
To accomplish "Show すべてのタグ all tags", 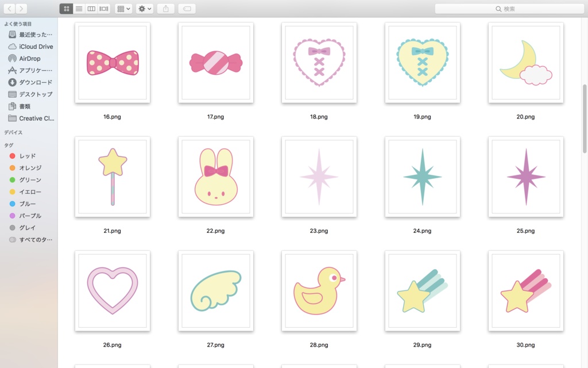I will (31, 240).
